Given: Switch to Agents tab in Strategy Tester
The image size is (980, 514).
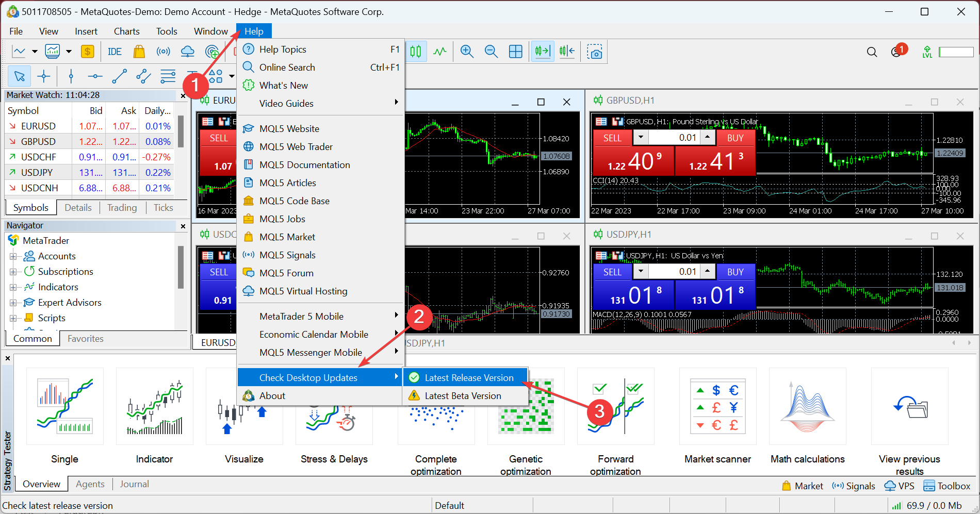Looking at the screenshot, I should (90, 484).
